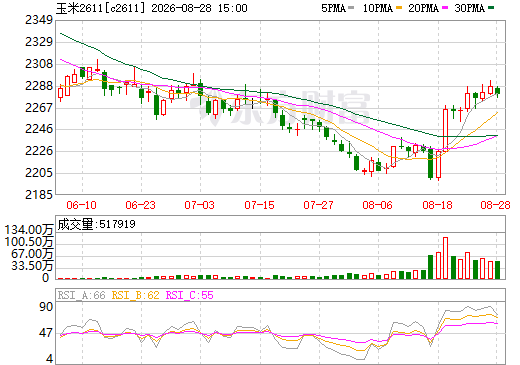Click the tallest red volume bar

[x=445, y=258]
